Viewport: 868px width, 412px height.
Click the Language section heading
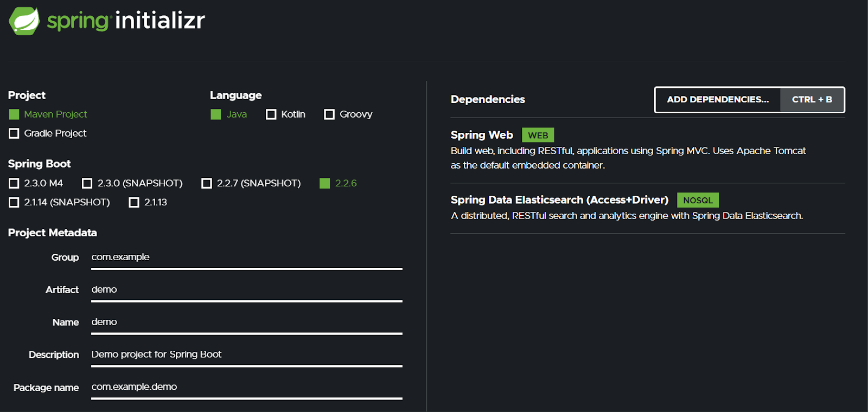[x=236, y=95]
